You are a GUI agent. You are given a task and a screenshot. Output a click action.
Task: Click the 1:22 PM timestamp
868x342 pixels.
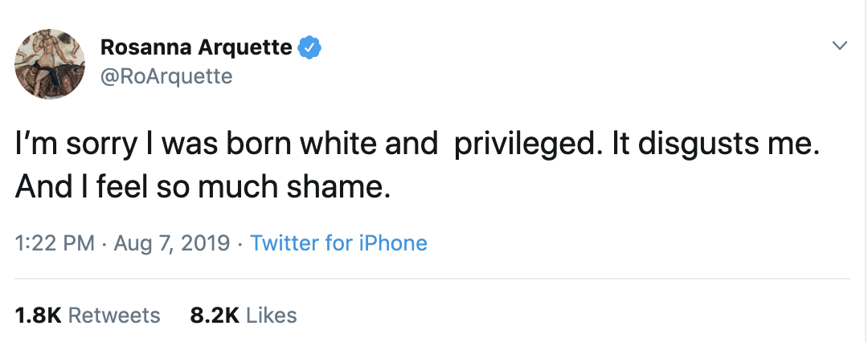click(x=55, y=243)
